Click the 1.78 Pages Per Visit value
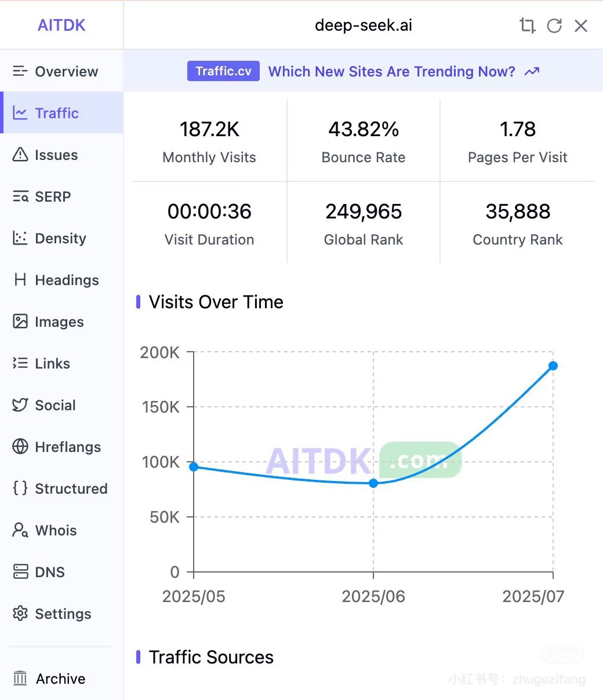 pos(518,129)
